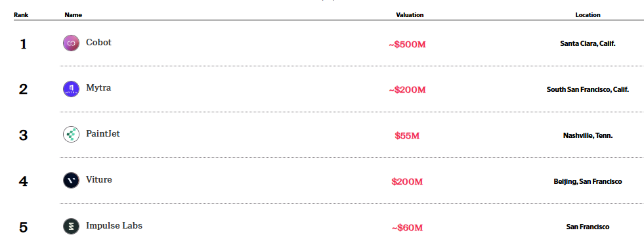This screenshot has width=644, height=245.
Task: Open the Viture company name link
Action: tap(99, 179)
